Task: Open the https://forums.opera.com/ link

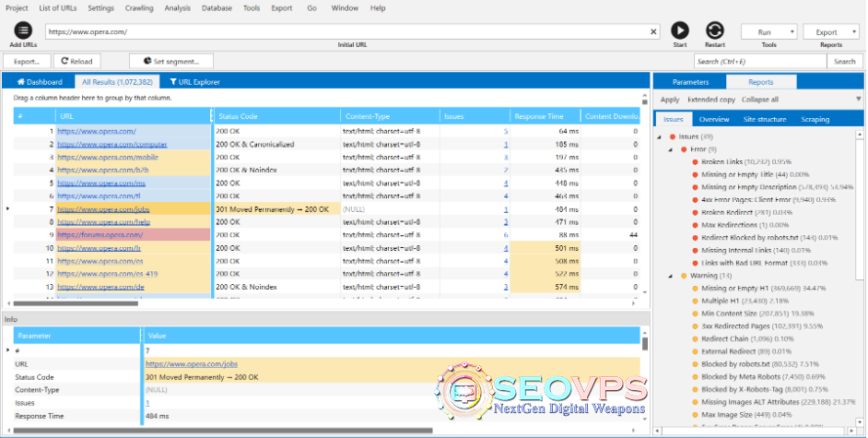Action: (x=100, y=235)
